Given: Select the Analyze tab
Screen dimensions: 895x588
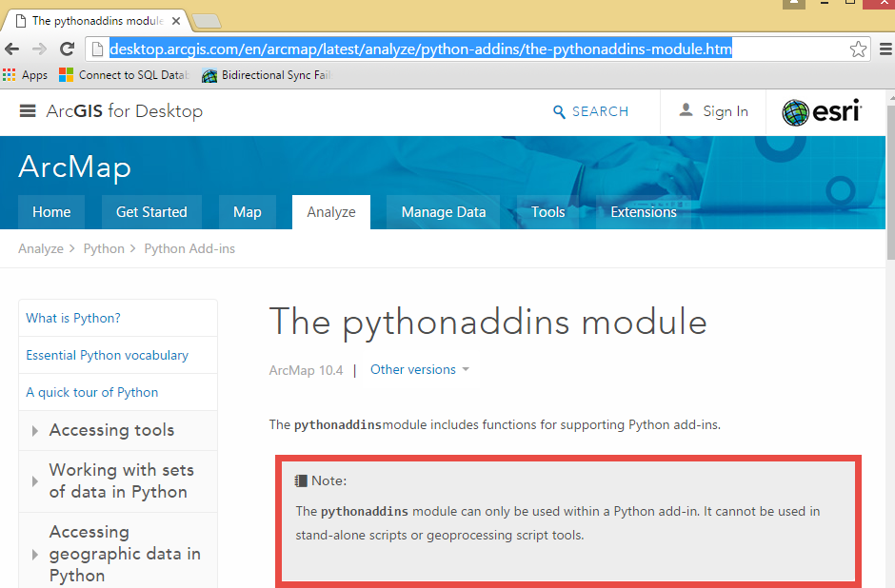Looking at the screenshot, I should [x=331, y=212].
